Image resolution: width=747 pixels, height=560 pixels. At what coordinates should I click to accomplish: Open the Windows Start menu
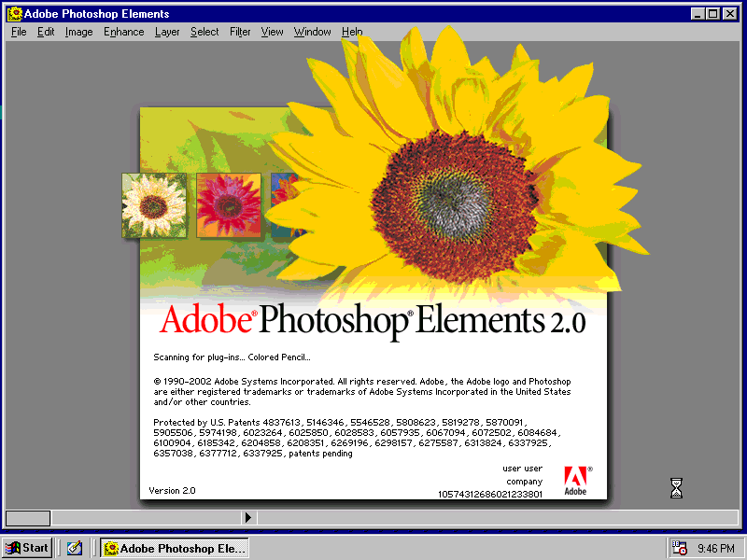click(x=27, y=548)
